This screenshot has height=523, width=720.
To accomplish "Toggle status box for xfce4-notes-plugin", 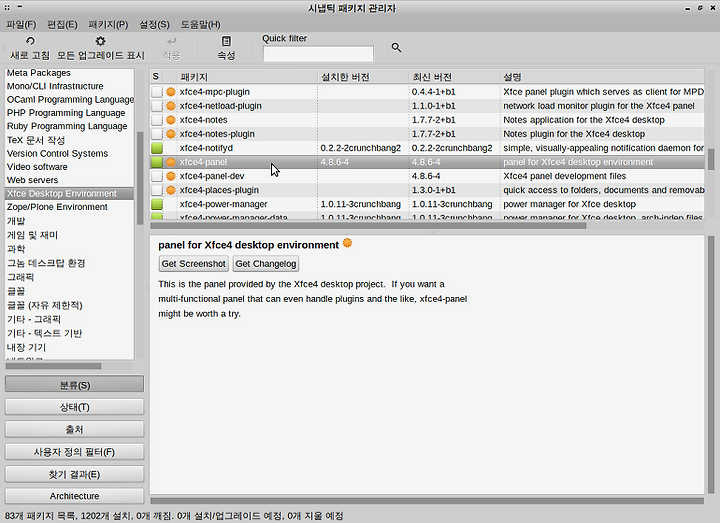I will point(157,134).
